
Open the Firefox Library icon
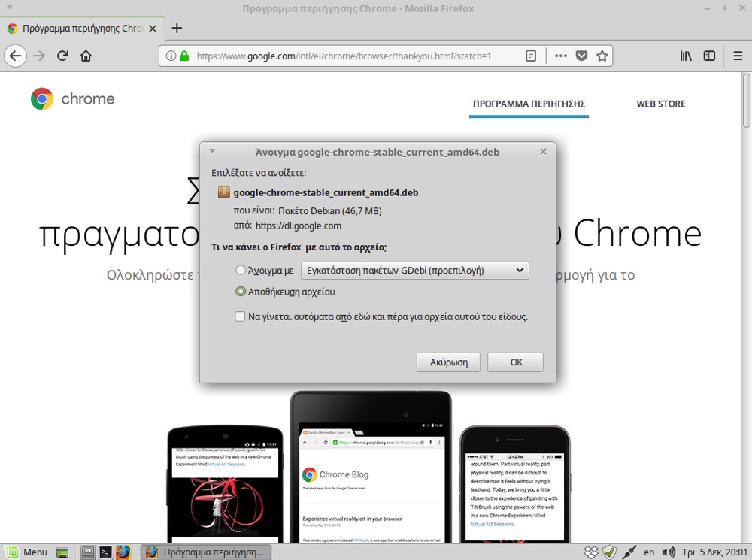click(686, 56)
